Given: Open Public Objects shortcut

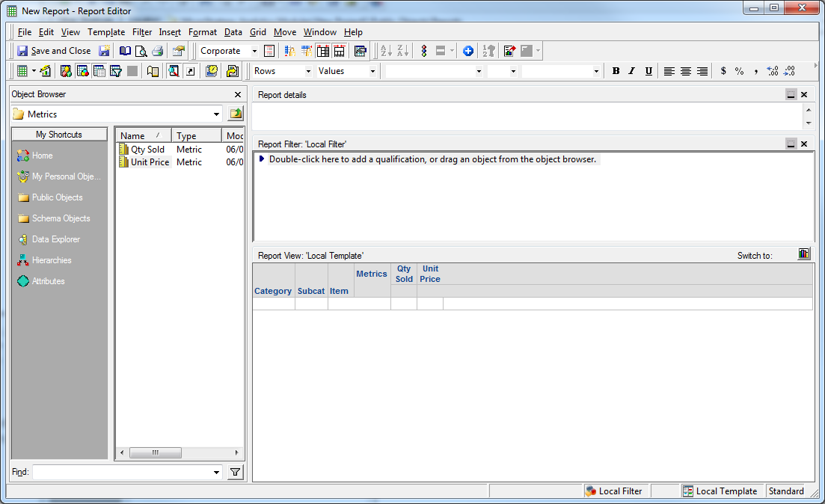Looking at the screenshot, I should click(x=57, y=197).
